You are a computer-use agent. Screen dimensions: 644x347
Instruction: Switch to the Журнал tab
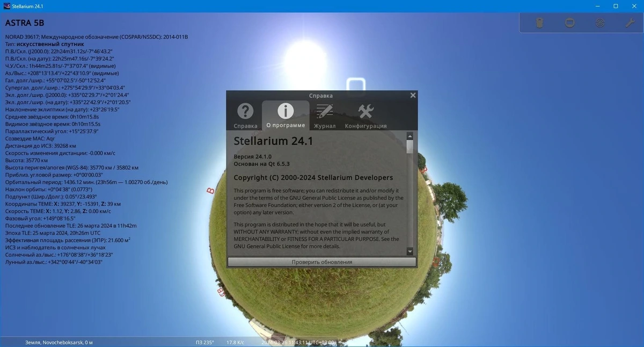(x=325, y=116)
